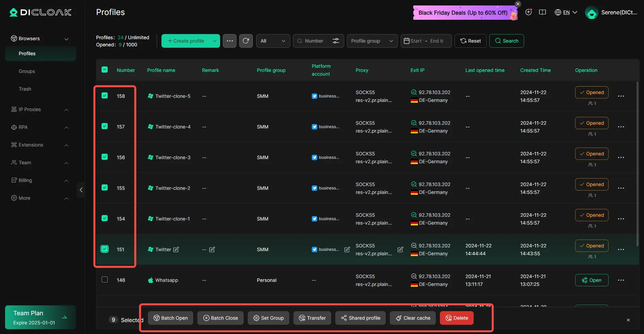Open the EN language dropdown
This screenshot has height=334, width=644.
[x=566, y=12]
